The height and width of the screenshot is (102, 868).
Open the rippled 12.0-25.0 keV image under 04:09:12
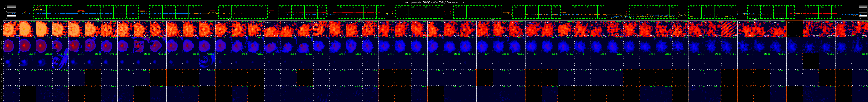click(x=60, y=61)
